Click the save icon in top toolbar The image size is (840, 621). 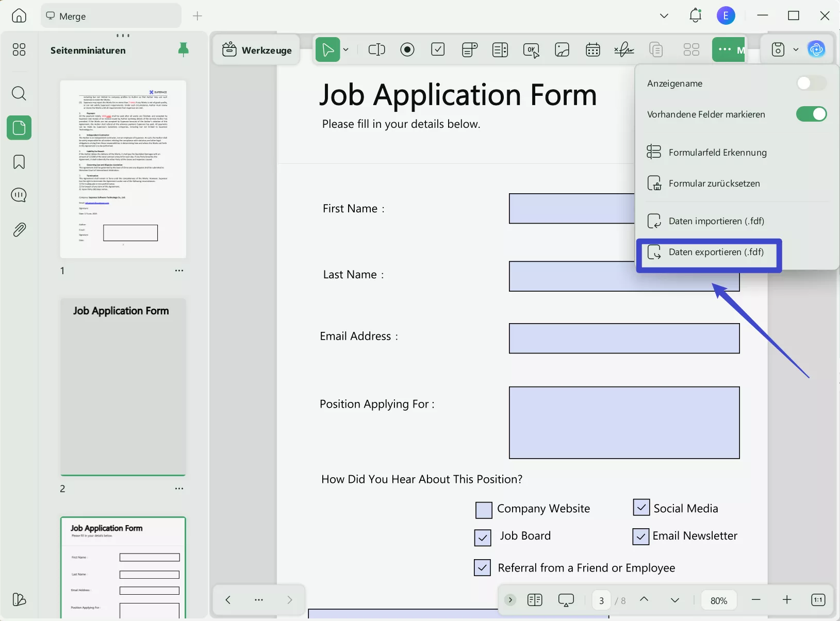tap(778, 49)
